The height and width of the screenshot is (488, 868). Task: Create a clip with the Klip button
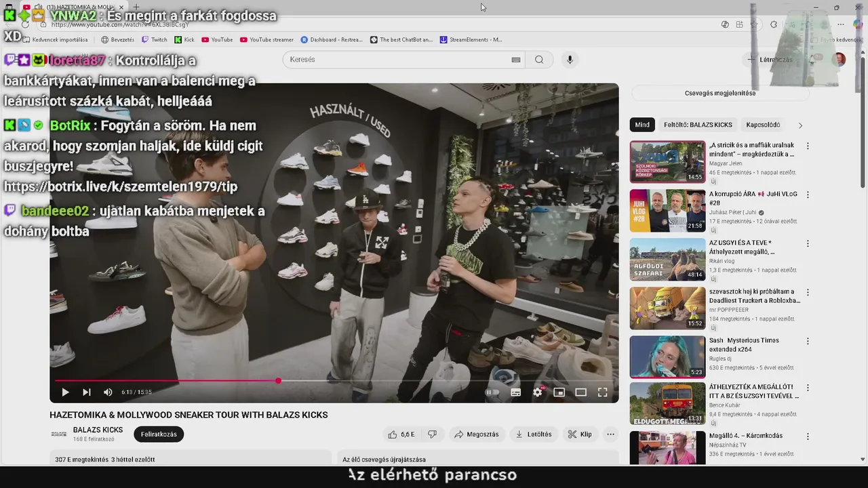click(580, 434)
